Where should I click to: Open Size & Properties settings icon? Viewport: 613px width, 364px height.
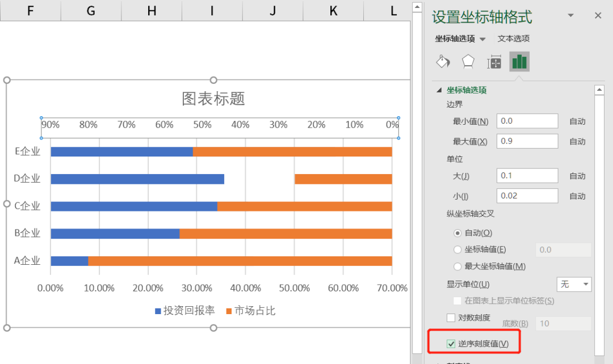click(494, 61)
